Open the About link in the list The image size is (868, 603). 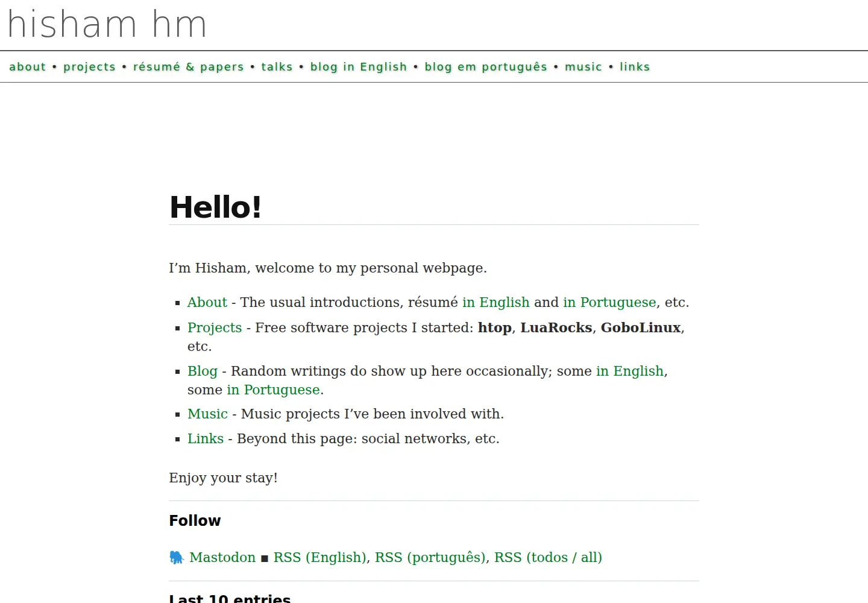[x=207, y=302]
